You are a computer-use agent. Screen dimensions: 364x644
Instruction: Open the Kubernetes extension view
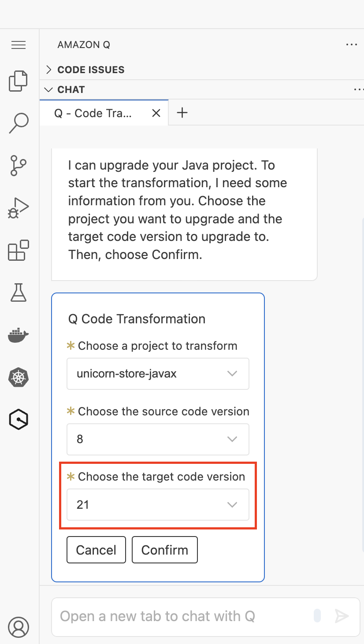[18, 378]
